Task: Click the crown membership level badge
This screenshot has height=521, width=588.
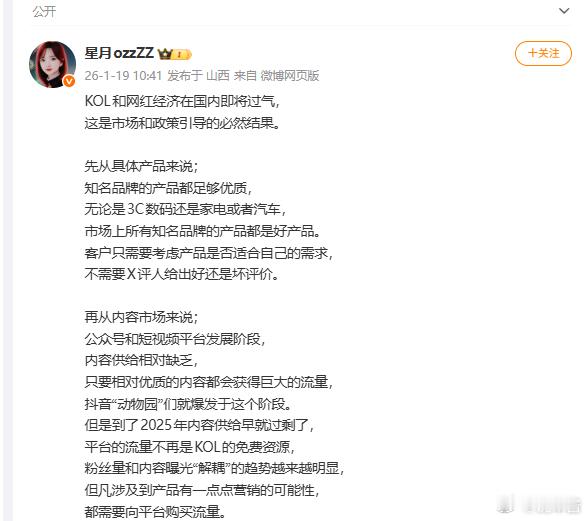Action: [174, 54]
